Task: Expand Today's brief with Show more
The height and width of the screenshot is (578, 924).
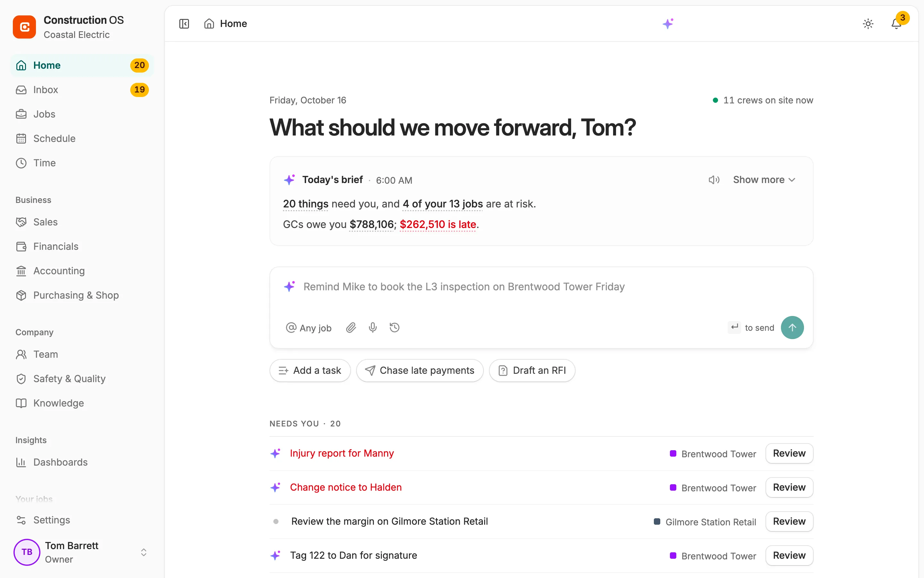Action: tap(764, 180)
